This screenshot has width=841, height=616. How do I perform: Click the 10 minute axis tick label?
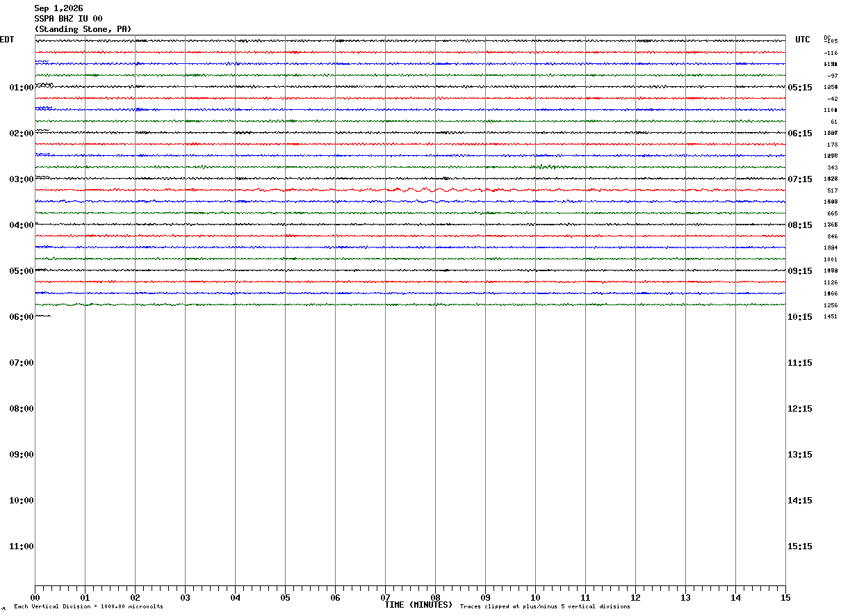(x=535, y=598)
